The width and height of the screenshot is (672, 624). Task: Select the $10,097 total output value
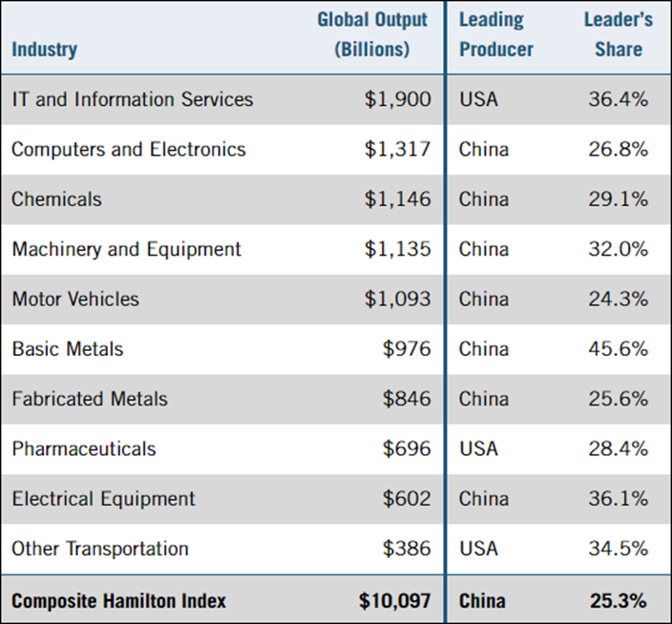tap(394, 601)
